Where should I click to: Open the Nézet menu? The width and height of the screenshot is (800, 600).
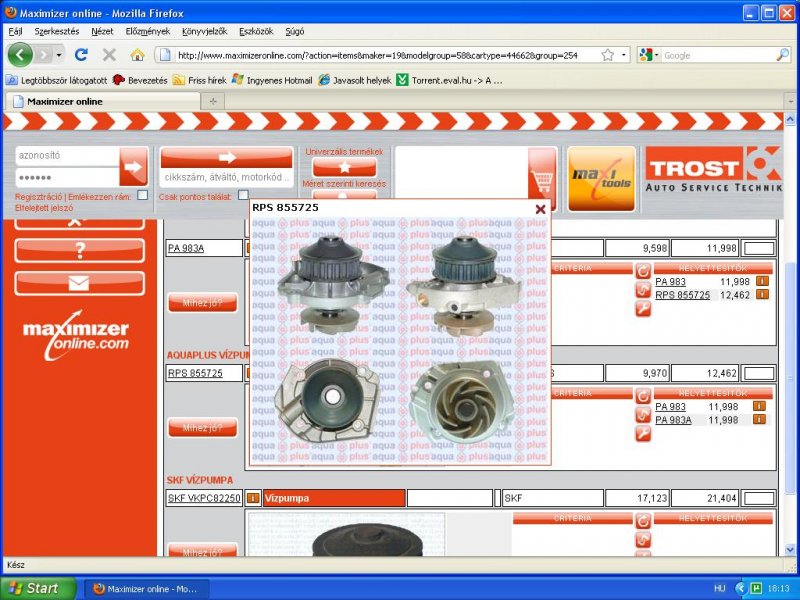point(102,31)
